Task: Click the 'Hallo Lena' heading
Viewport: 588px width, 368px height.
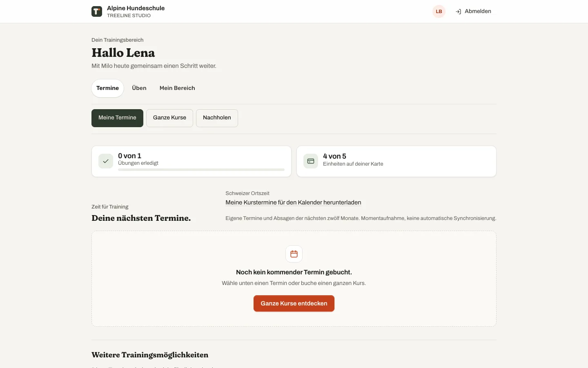Action: (x=123, y=53)
